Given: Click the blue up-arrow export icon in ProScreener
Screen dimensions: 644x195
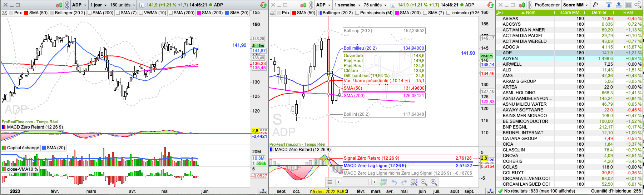Looking at the screenshot, I should pos(619,5).
